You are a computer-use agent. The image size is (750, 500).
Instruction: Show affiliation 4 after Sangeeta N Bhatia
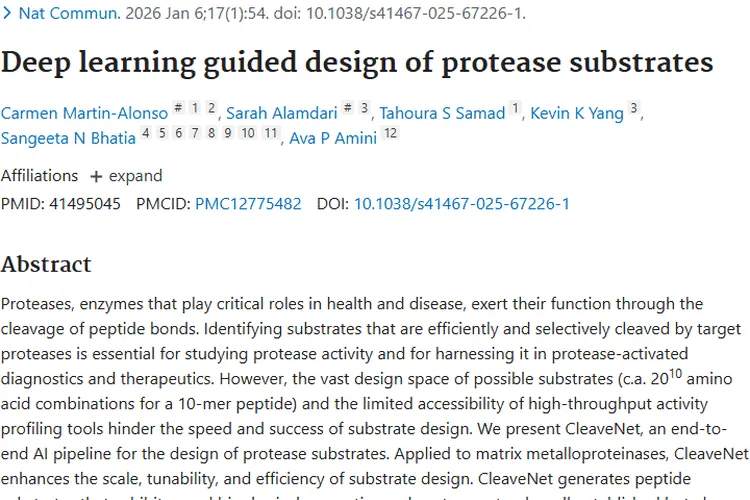tap(146, 134)
